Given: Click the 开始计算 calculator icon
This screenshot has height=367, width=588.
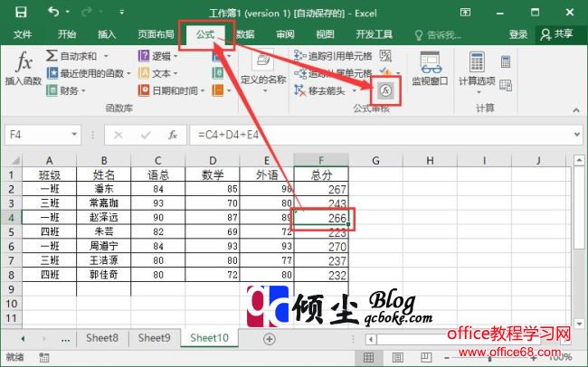Looking at the screenshot, I should click(x=506, y=61).
